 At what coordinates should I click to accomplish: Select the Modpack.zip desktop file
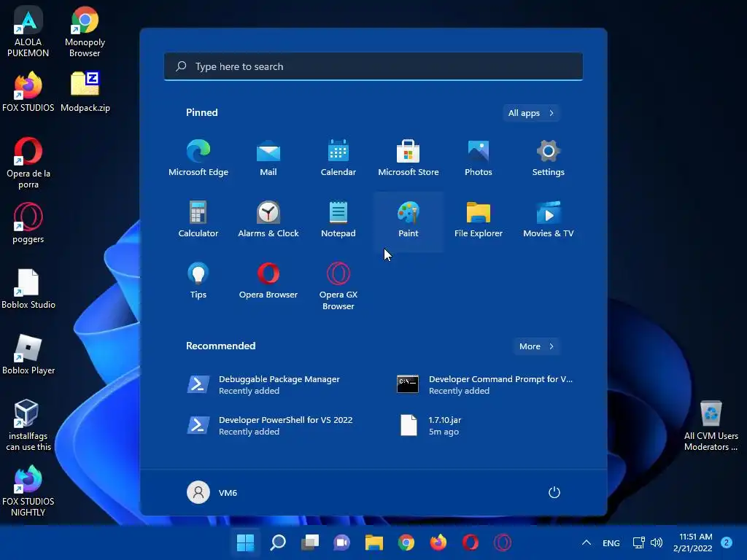click(x=85, y=92)
